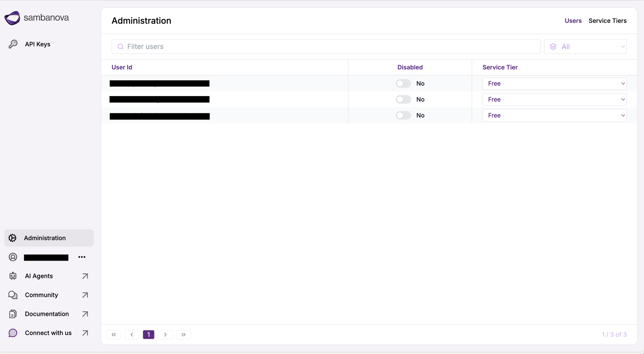
Task: Select Administration in the sidebar
Action: [x=45, y=238]
